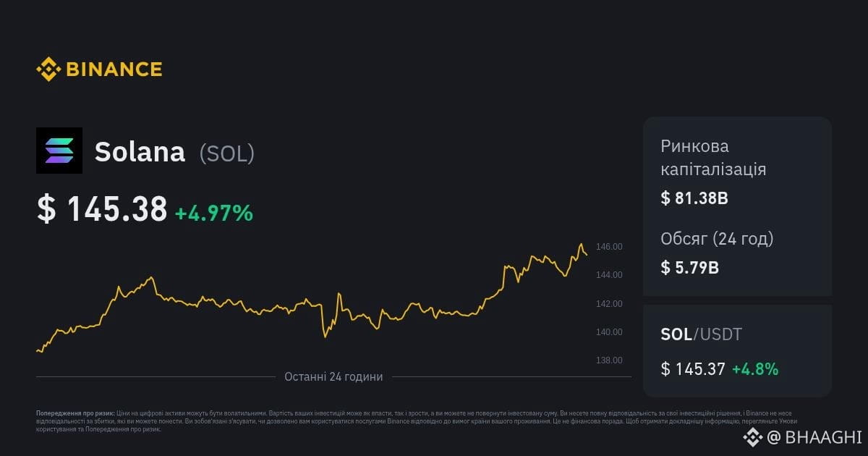
Task: Select the $ 81.38B market cap value
Action: pyautogui.click(x=694, y=198)
